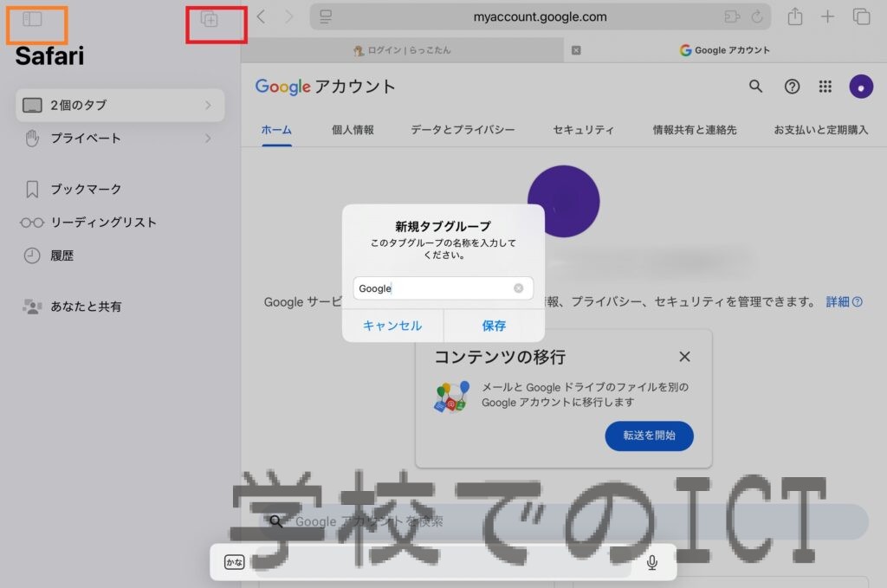This screenshot has height=588, width=887.
Task: Select the お支払いと定期購入 tab
Action: click(x=821, y=130)
